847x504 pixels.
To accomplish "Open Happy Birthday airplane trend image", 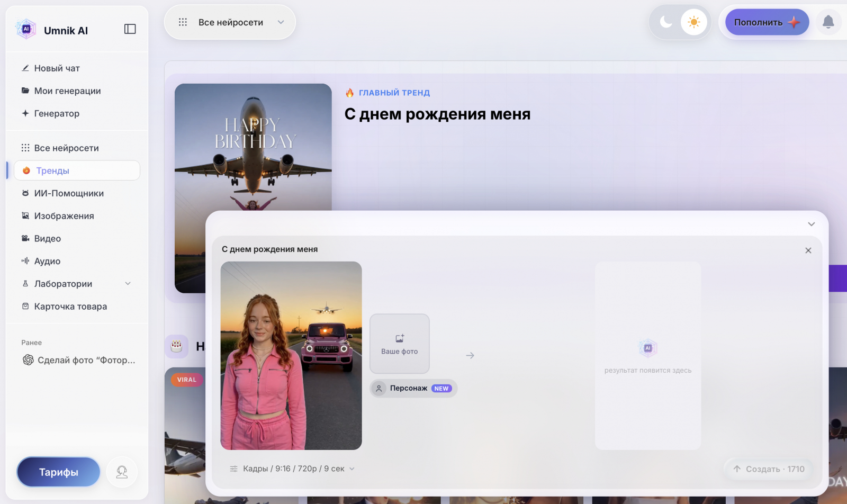I will pos(253,147).
